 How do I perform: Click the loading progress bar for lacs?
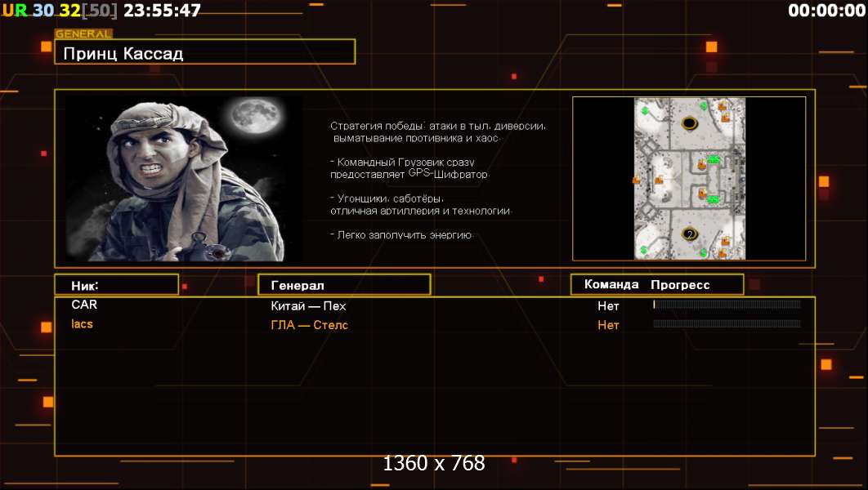click(727, 323)
